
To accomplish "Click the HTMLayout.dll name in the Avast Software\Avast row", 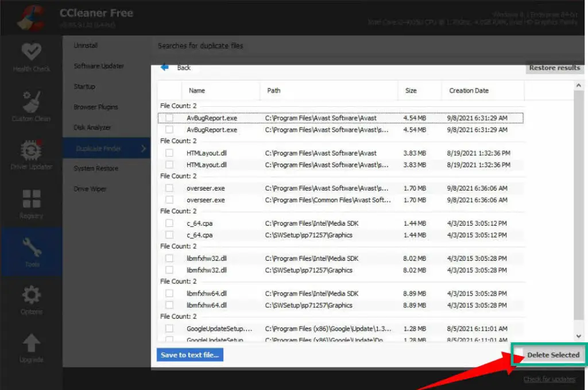I will click(x=207, y=153).
